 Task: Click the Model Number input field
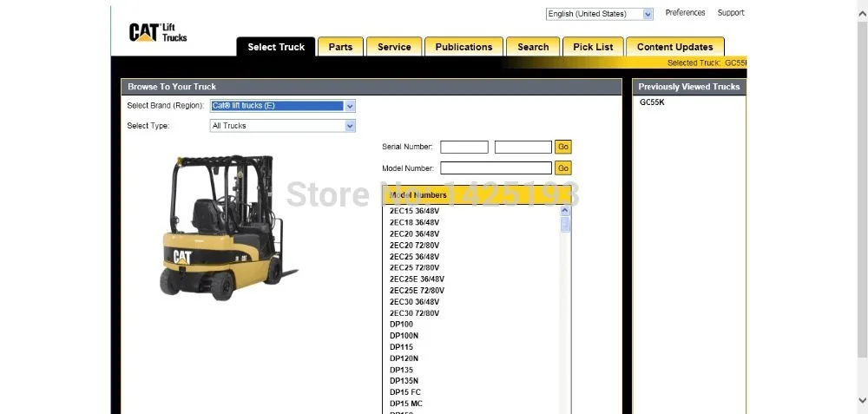tap(496, 168)
